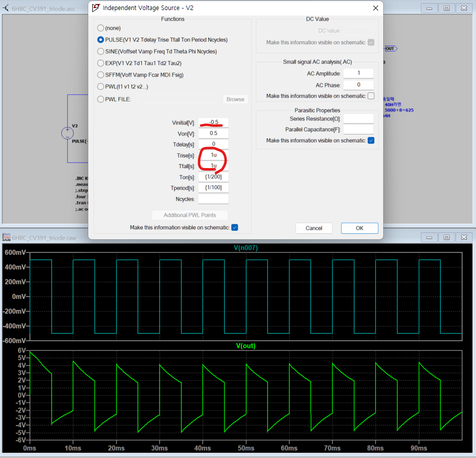The height and width of the screenshot is (458, 476).
Task: Click the V2 voltage source symbol
Action: point(67,133)
